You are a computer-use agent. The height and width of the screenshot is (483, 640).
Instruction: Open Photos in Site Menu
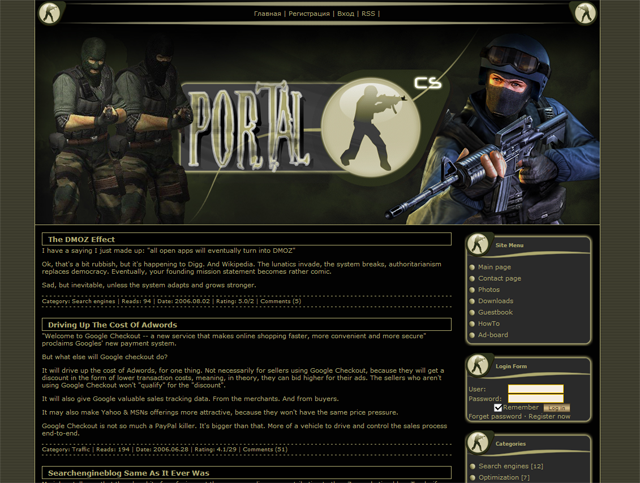489,289
